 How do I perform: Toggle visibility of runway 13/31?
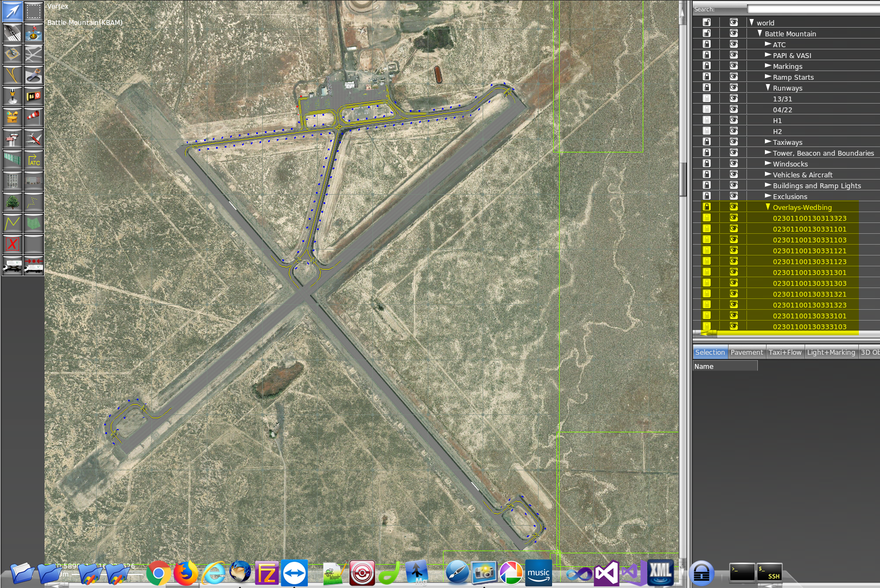[733, 99]
